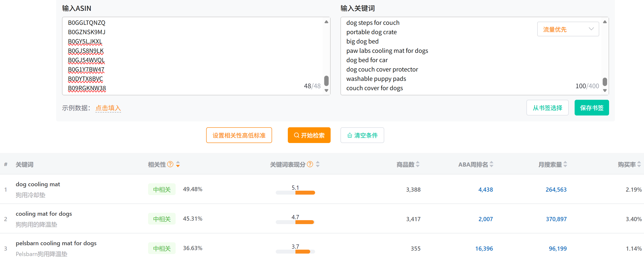This screenshot has height=258, width=644.
Task: Click purchase rate 3.40%
Action: pos(633,219)
